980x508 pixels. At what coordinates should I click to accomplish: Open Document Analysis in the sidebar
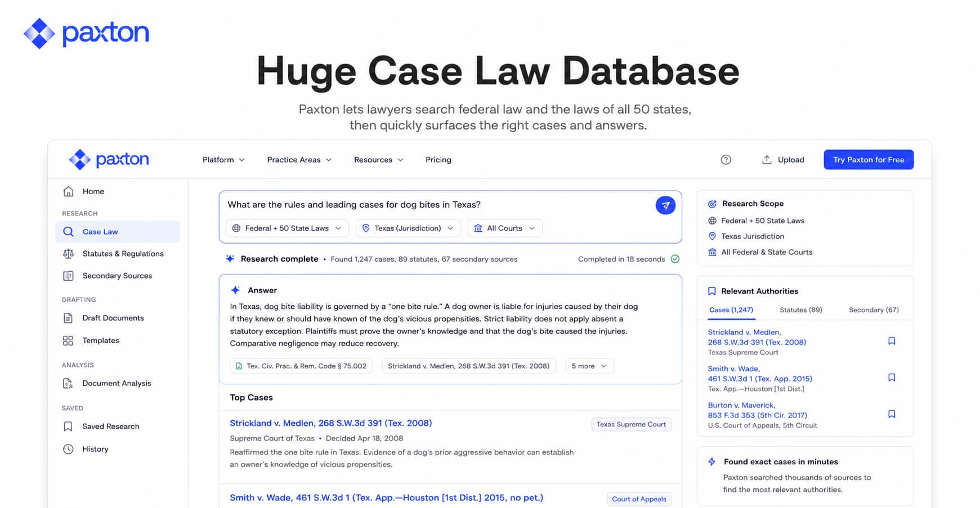[x=118, y=383]
